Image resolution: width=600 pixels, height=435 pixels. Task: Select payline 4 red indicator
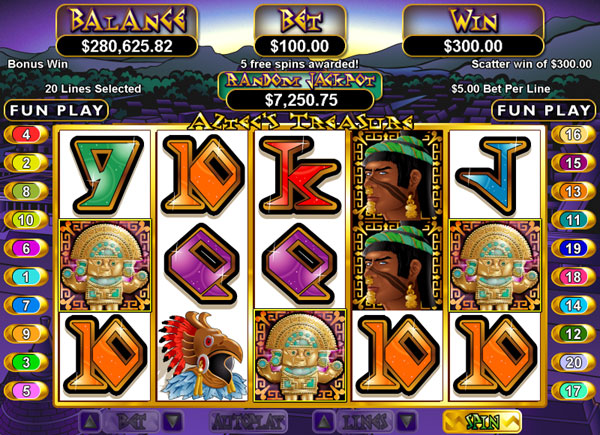[26, 135]
